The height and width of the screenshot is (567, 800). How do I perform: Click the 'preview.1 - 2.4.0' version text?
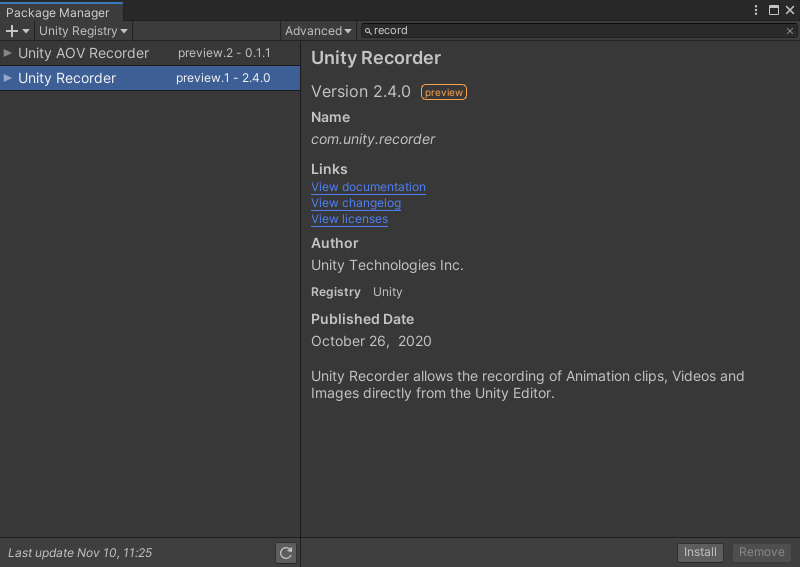click(x=223, y=78)
